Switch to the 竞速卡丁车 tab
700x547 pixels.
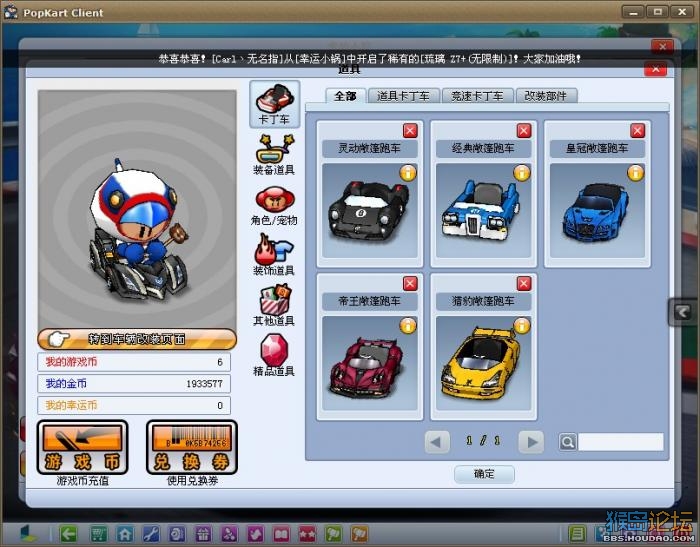[477, 96]
